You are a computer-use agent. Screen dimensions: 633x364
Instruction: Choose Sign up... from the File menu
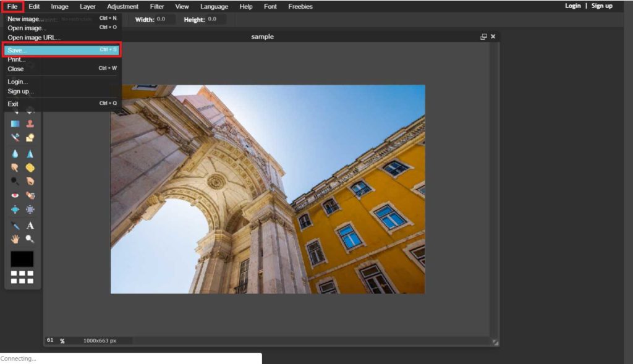click(x=62, y=91)
